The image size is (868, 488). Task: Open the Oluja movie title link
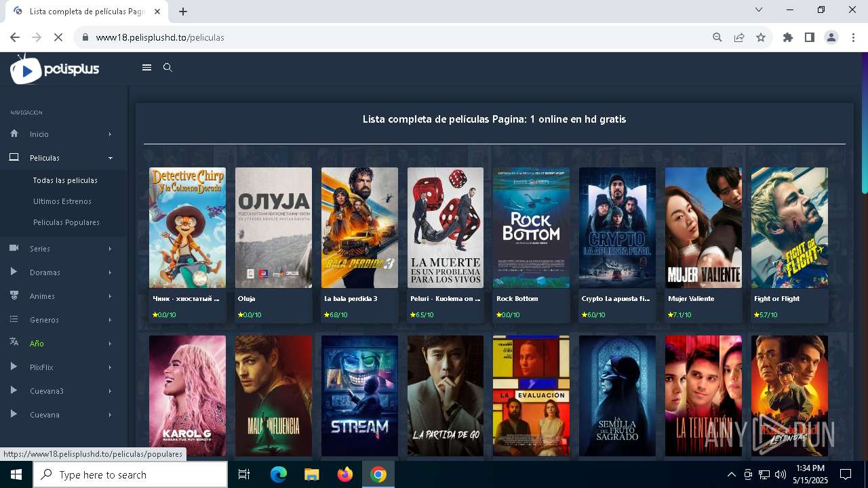246,298
